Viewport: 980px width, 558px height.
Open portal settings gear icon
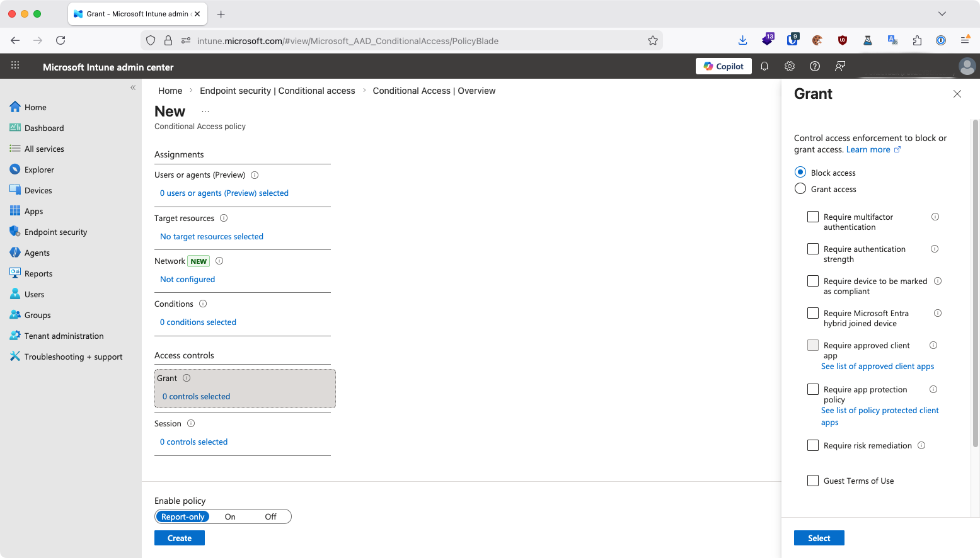790,66
